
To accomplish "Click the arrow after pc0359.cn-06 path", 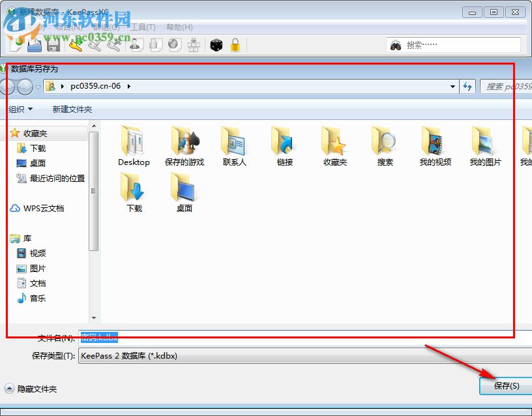I will tap(129, 87).
